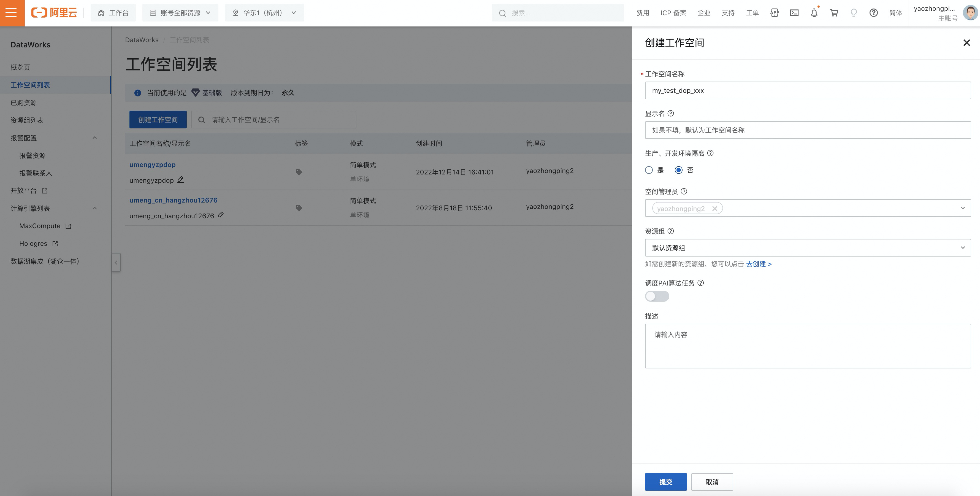Edit display name of umengyzpdop workspace
This screenshot has height=496, width=980.
pyautogui.click(x=181, y=180)
